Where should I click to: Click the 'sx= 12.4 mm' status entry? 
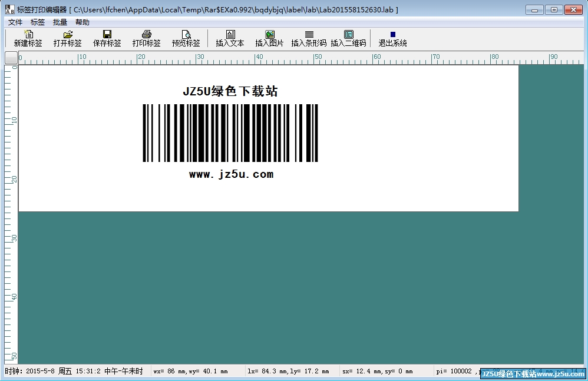pos(377,371)
